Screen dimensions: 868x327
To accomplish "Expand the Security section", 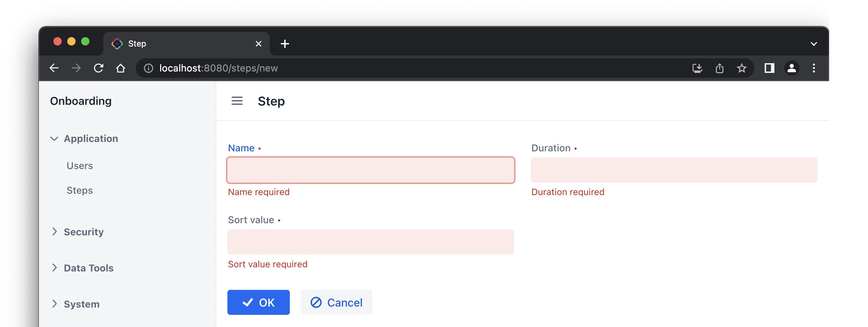I will [84, 232].
